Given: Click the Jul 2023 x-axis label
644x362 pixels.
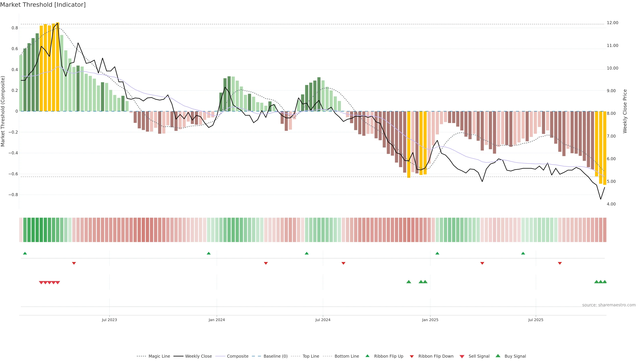Looking at the screenshot, I should [x=109, y=320].
